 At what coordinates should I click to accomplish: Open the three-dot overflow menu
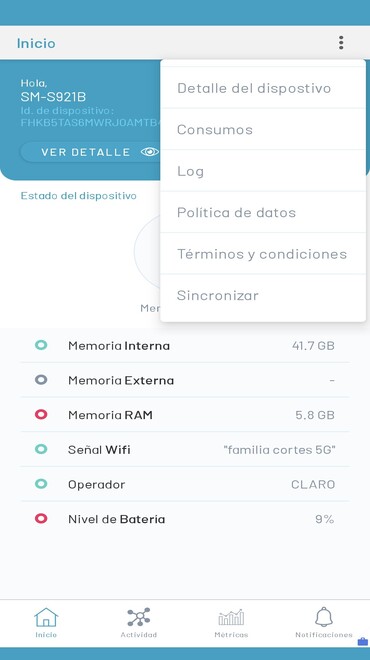point(341,43)
